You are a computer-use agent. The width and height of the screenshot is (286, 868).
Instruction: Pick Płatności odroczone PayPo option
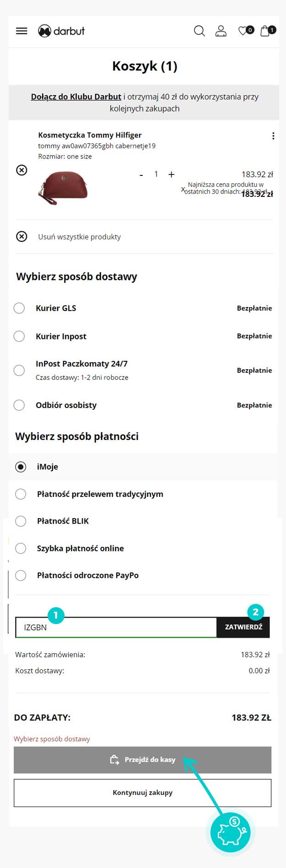pyautogui.click(x=21, y=576)
